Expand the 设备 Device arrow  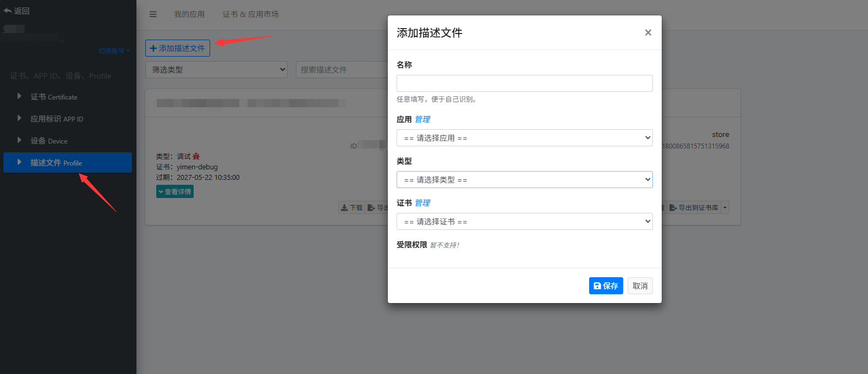pyautogui.click(x=19, y=140)
